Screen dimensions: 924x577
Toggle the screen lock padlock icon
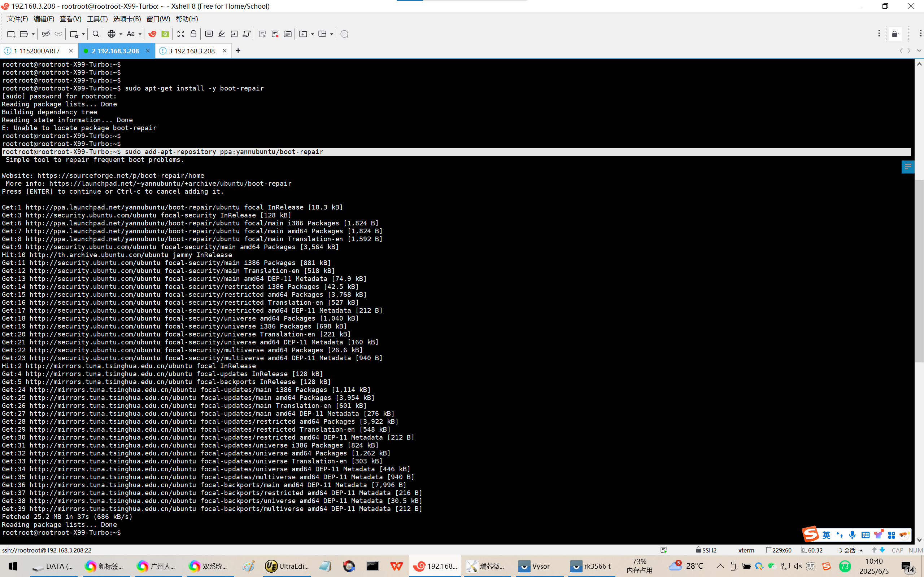pos(193,34)
